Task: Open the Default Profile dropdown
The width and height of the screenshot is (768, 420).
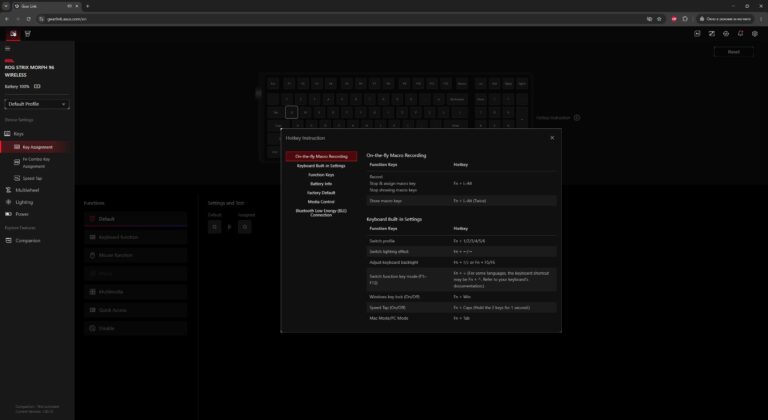Action: click(37, 104)
